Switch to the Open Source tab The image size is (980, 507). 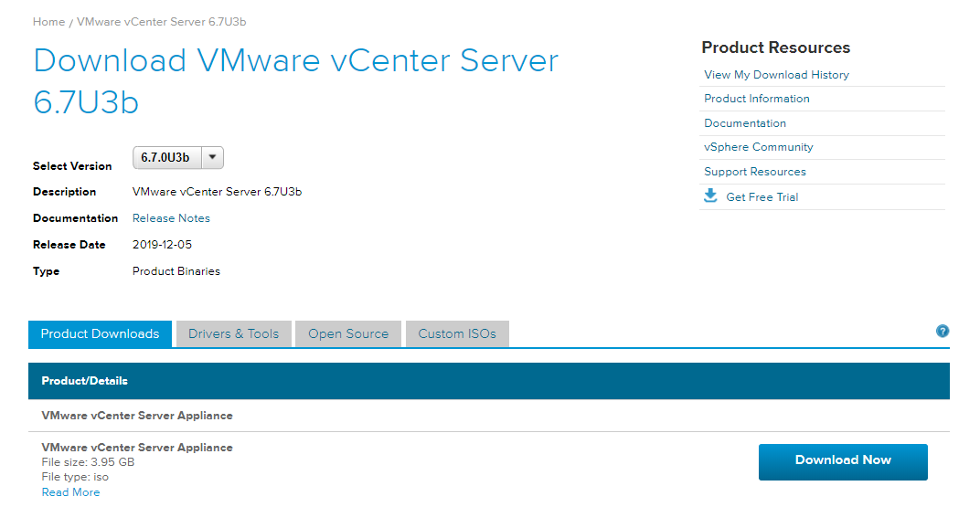pos(348,334)
